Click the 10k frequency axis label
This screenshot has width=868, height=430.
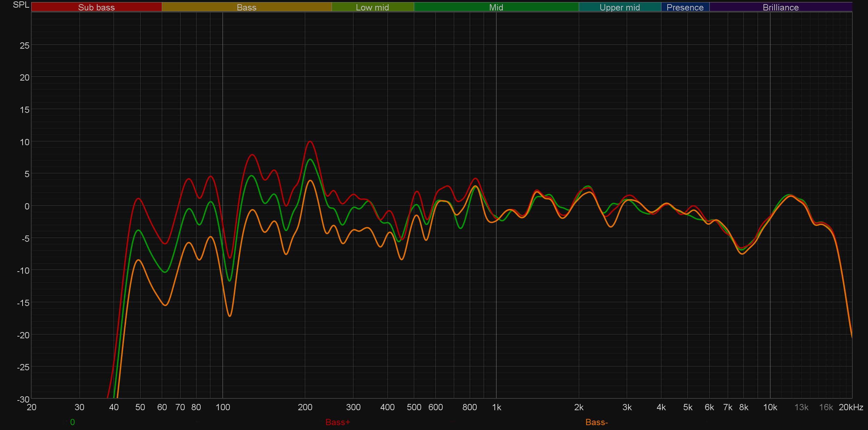pyautogui.click(x=770, y=407)
